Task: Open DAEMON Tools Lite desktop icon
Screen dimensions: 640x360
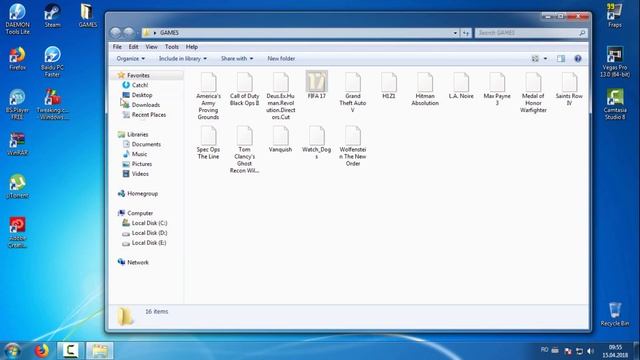Action: 18,19
